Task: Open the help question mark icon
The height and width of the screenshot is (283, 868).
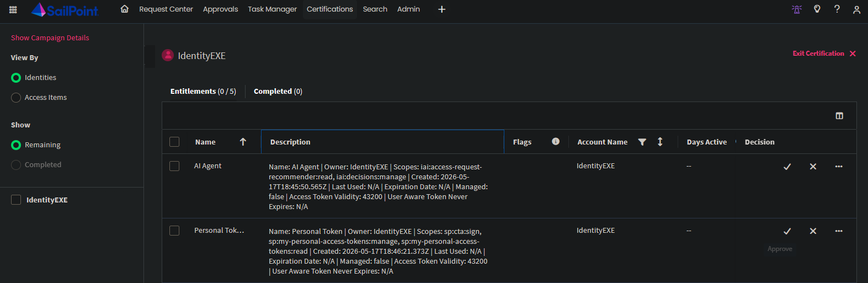Action: coord(837,9)
